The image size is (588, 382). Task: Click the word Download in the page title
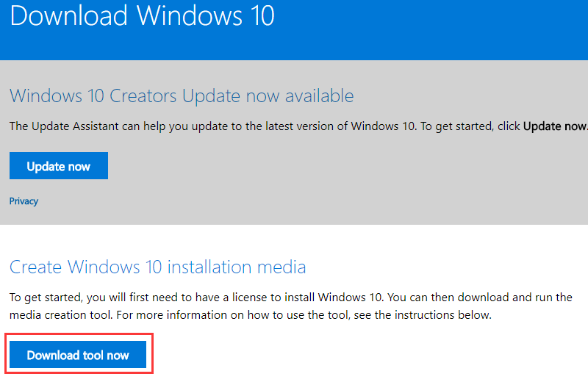68,16
